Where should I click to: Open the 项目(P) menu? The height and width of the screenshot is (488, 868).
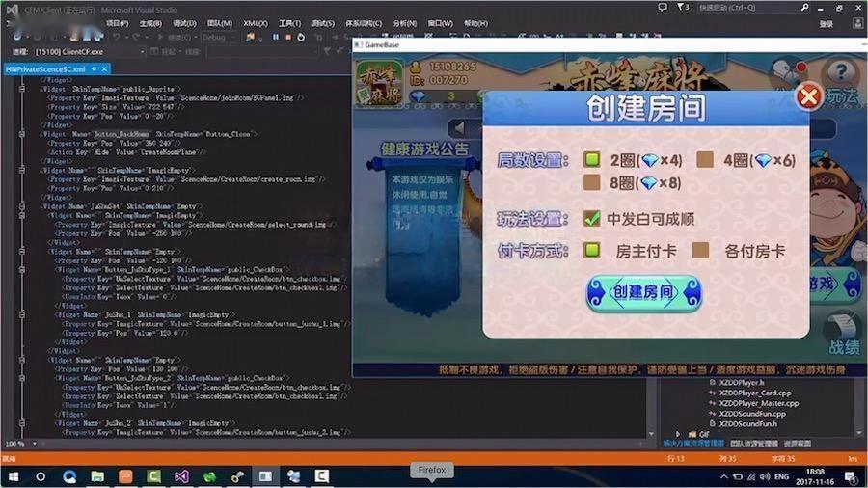(x=117, y=23)
